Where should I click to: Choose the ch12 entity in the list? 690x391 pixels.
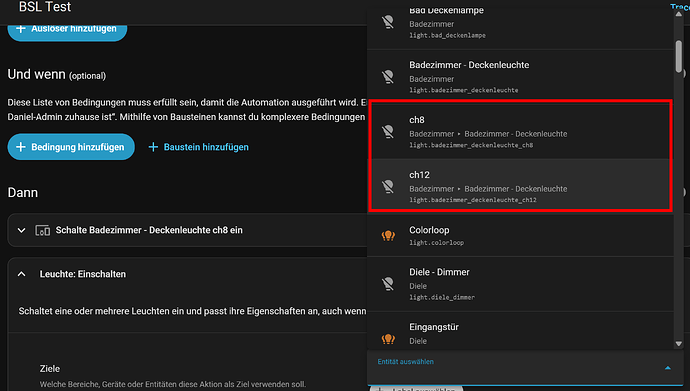[520, 186]
